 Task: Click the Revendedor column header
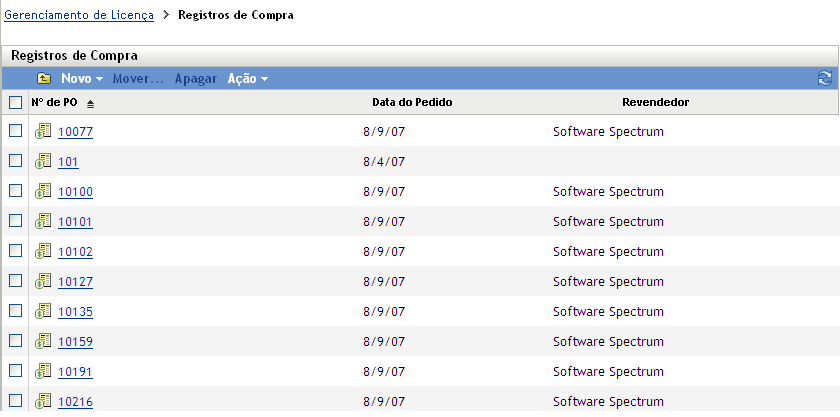coord(655,103)
